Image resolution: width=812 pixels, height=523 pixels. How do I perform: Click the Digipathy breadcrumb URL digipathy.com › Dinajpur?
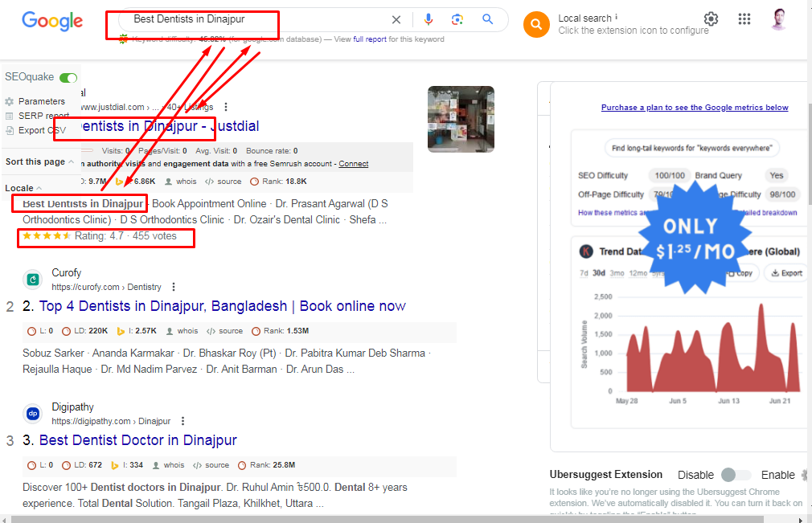point(111,421)
